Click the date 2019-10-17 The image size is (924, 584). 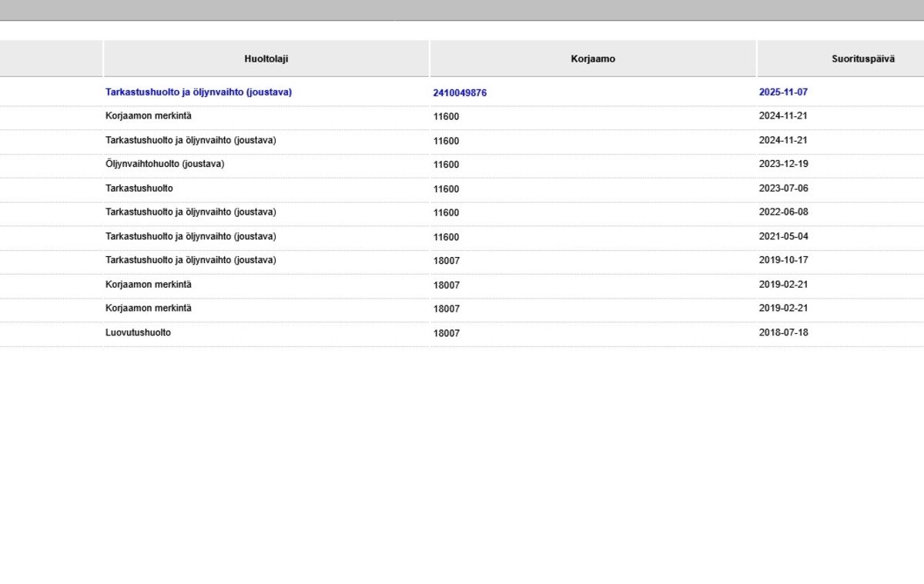click(x=783, y=260)
